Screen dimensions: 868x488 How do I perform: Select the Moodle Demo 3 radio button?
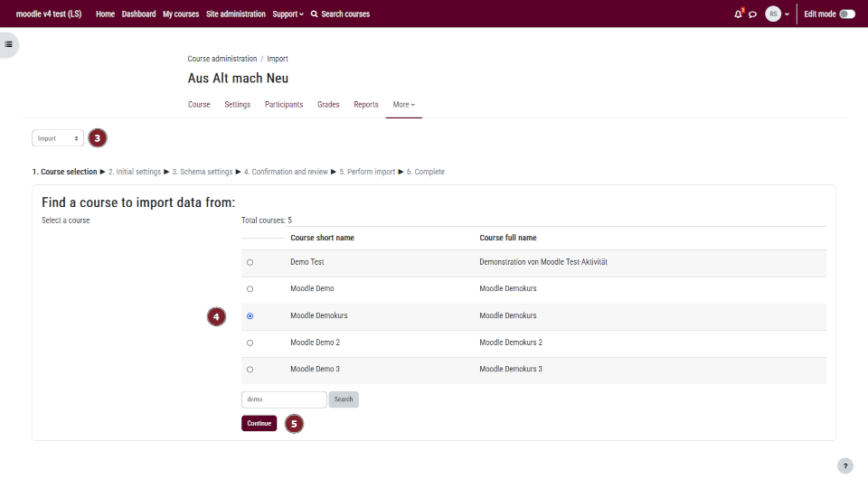coord(250,370)
